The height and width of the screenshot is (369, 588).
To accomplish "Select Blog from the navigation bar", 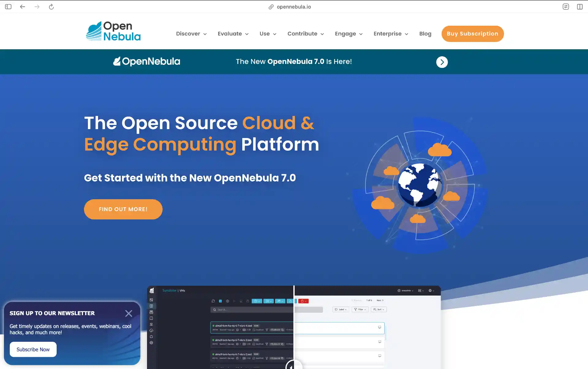I will click(425, 34).
